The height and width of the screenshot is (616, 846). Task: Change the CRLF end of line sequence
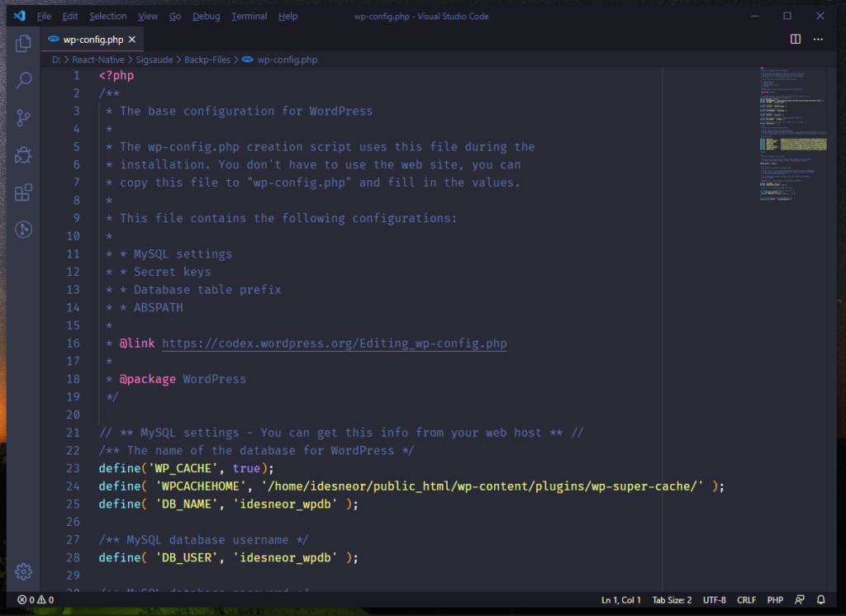click(x=746, y=599)
